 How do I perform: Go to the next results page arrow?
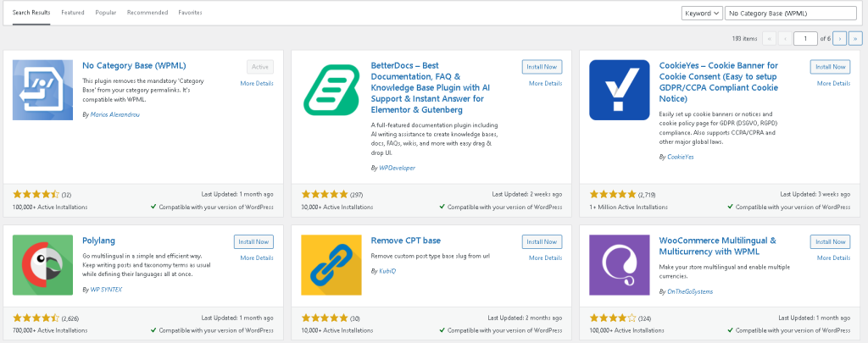(x=839, y=38)
